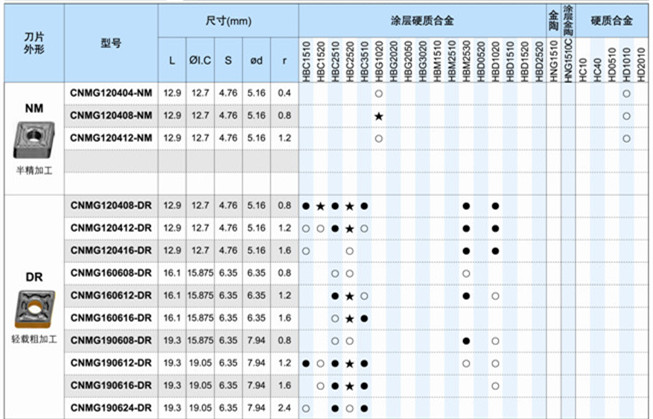
Task: Select model CNMG190624-DR
Action: pos(111,407)
